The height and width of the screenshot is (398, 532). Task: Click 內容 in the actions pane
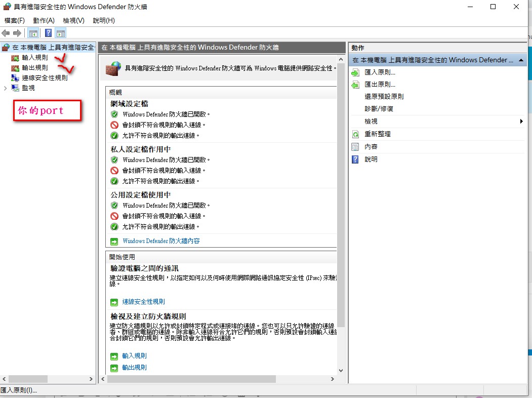click(x=371, y=146)
